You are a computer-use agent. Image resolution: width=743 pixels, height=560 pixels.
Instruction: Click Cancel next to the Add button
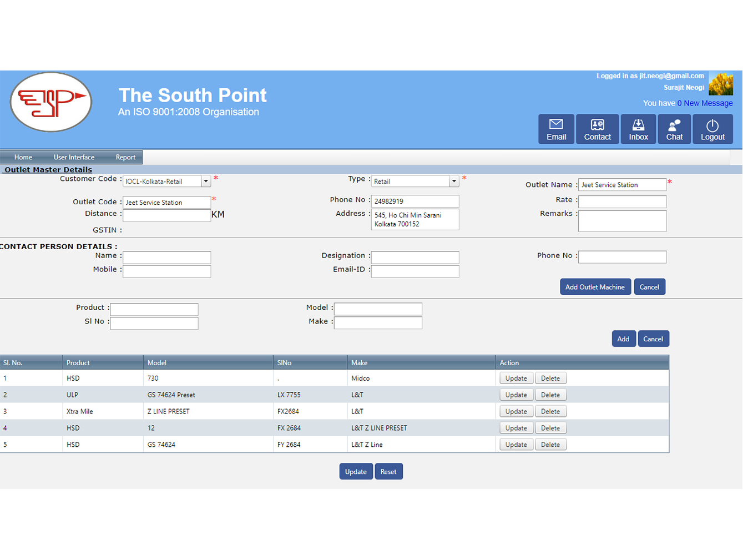point(653,339)
